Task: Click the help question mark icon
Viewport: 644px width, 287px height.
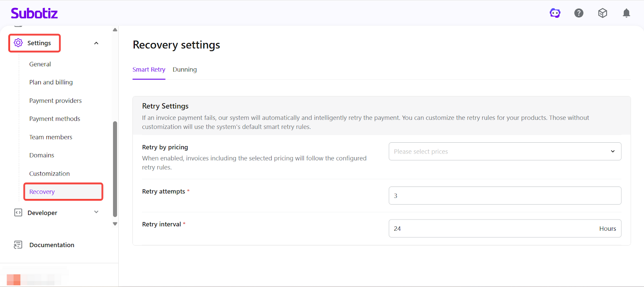Action: click(x=578, y=13)
